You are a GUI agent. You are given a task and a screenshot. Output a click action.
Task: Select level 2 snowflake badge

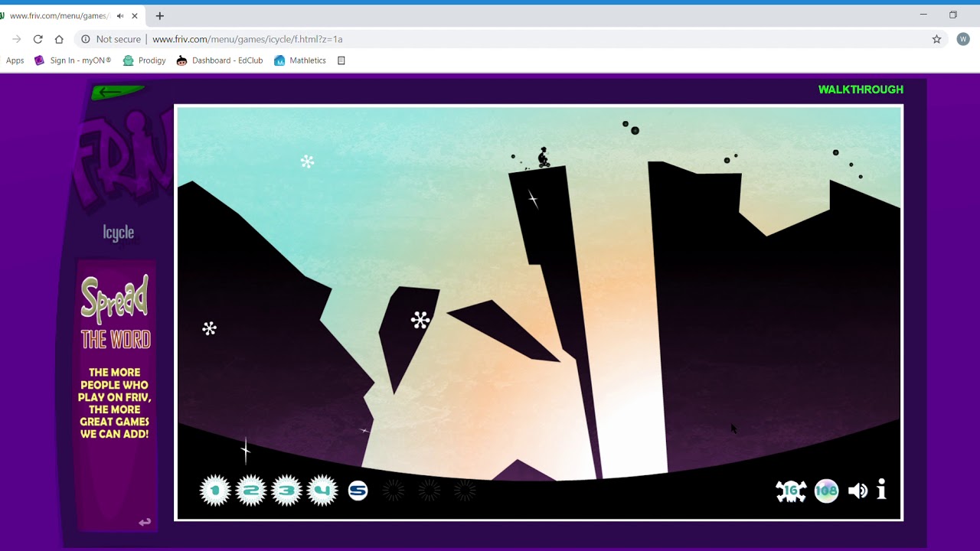click(251, 491)
